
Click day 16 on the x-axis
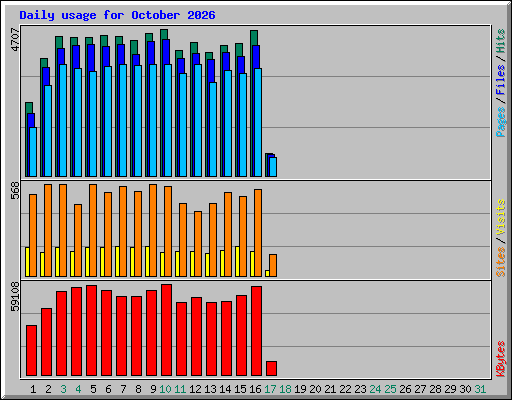point(255,389)
